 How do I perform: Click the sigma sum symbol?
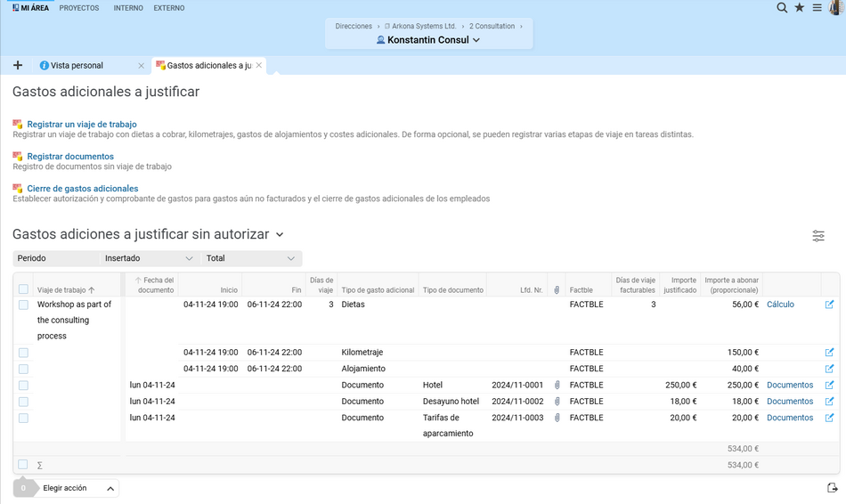coord(39,465)
